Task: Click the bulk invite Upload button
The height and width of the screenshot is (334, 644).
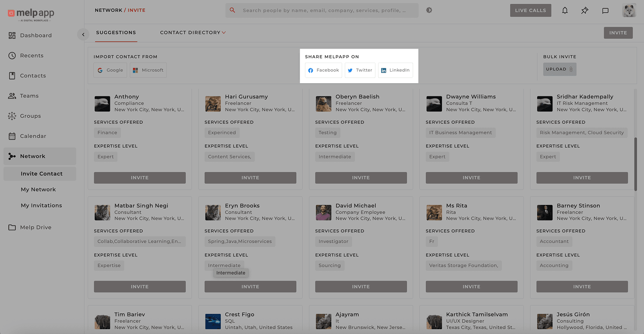Action: click(559, 69)
